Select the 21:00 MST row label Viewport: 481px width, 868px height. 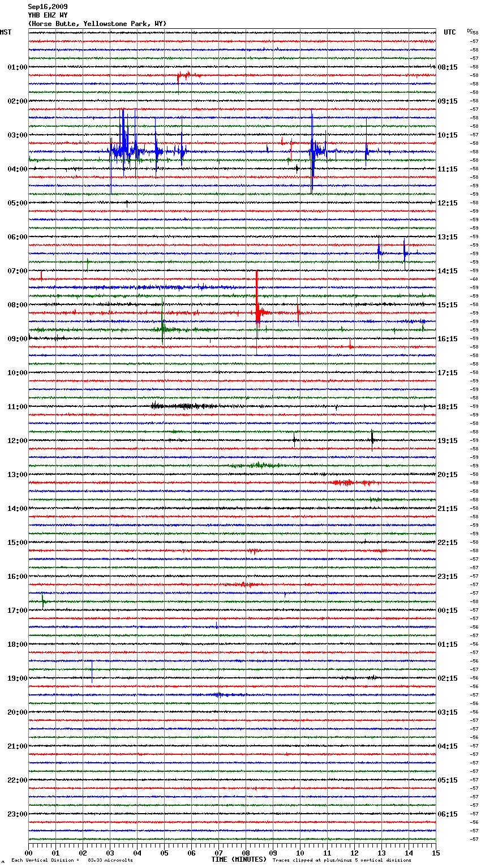pyautogui.click(x=17, y=746)
